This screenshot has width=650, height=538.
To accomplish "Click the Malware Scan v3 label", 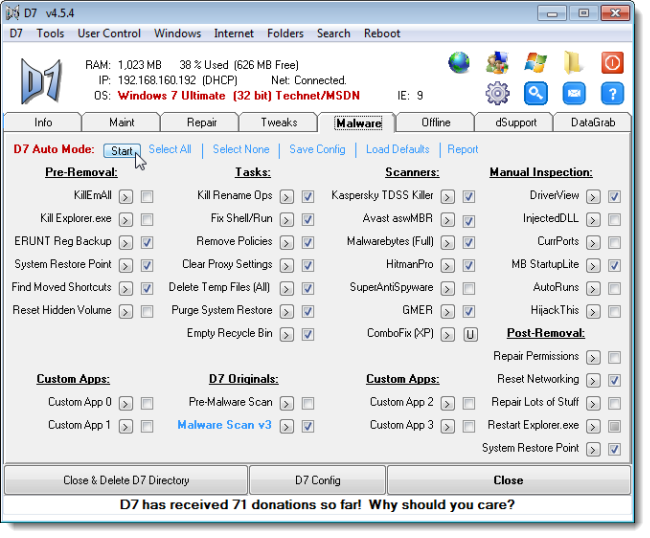I will click(x=224, y=425).
